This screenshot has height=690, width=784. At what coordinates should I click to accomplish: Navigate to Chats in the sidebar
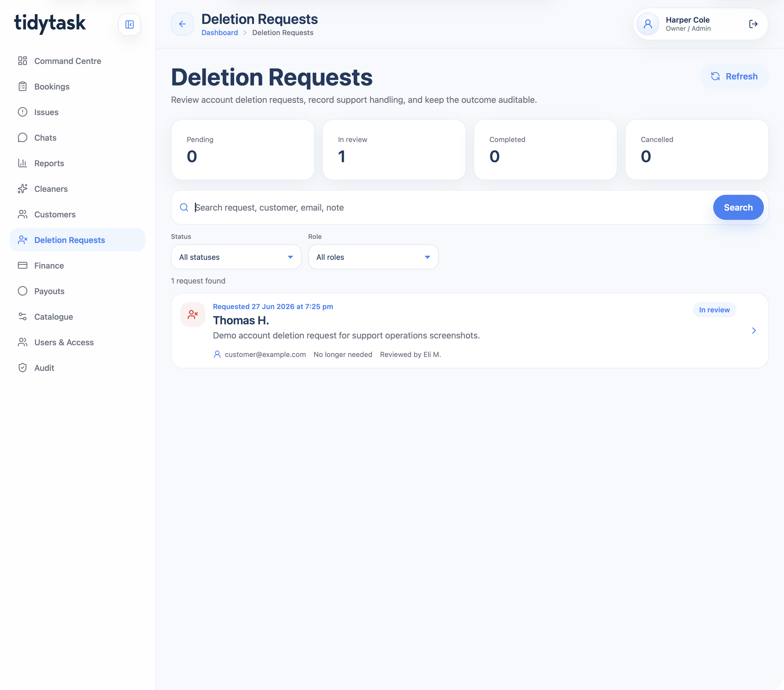pyautogui.click(x=78, y=138)
